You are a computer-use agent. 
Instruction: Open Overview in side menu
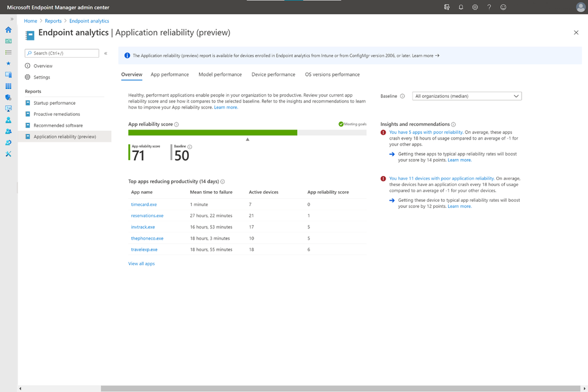[43, 66]
